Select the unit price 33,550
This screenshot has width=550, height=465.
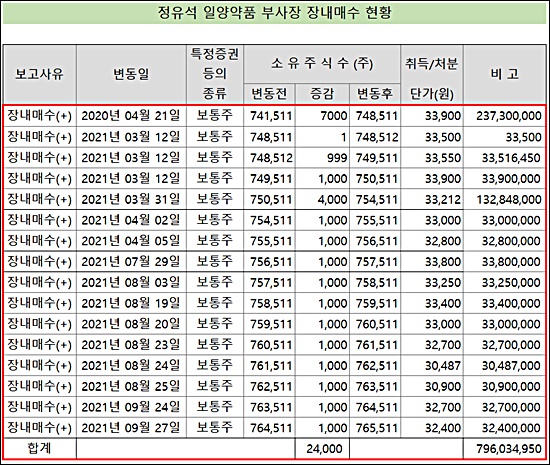(x=443, y=158)
